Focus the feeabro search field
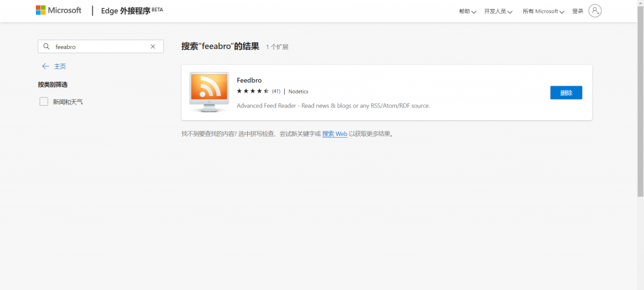 pos(101,47)
